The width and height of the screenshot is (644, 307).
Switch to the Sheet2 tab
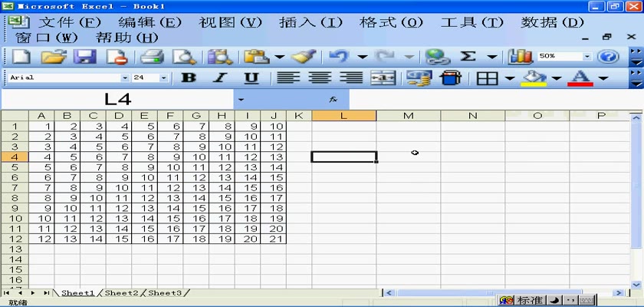(x=122, y=293)
